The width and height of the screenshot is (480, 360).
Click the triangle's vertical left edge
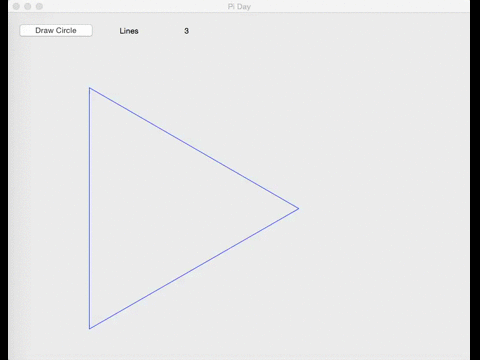tap(89, 208)
